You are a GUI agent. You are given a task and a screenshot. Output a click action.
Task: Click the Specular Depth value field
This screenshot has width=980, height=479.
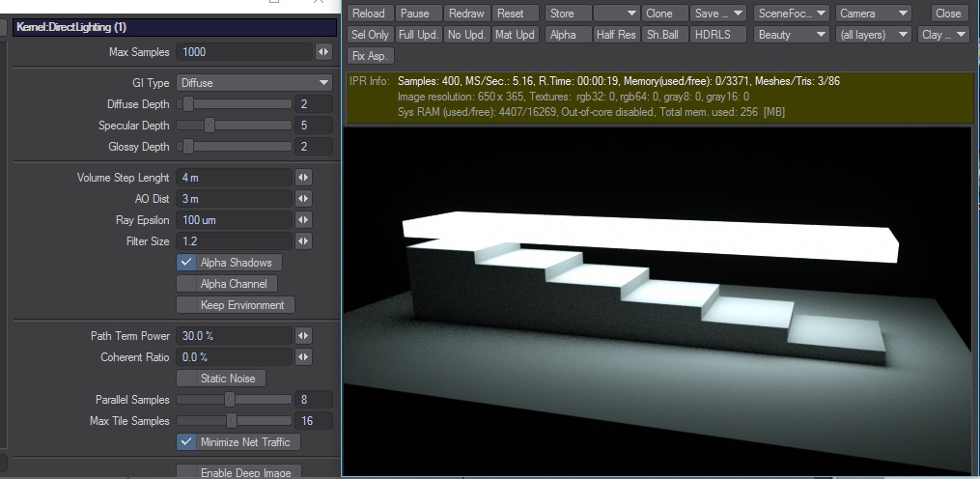tap(314, 126)
